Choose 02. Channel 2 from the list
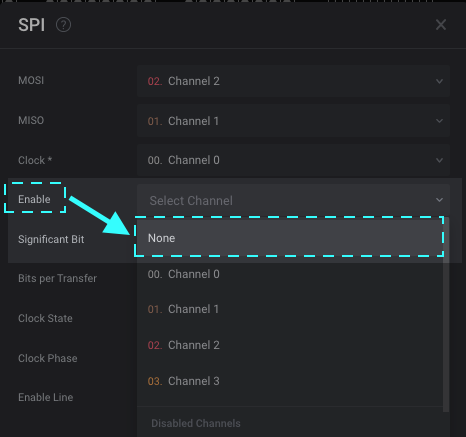The image size is (466, 437). point(289,345)
